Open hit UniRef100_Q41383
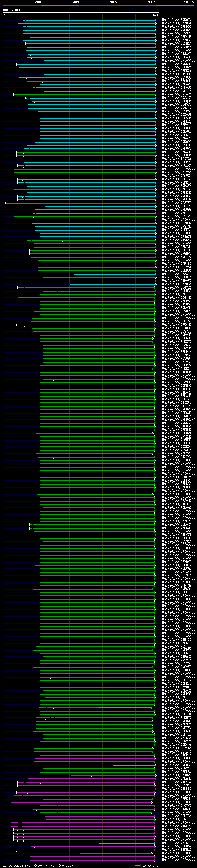The image size is (197, 868). coord(176,74)
